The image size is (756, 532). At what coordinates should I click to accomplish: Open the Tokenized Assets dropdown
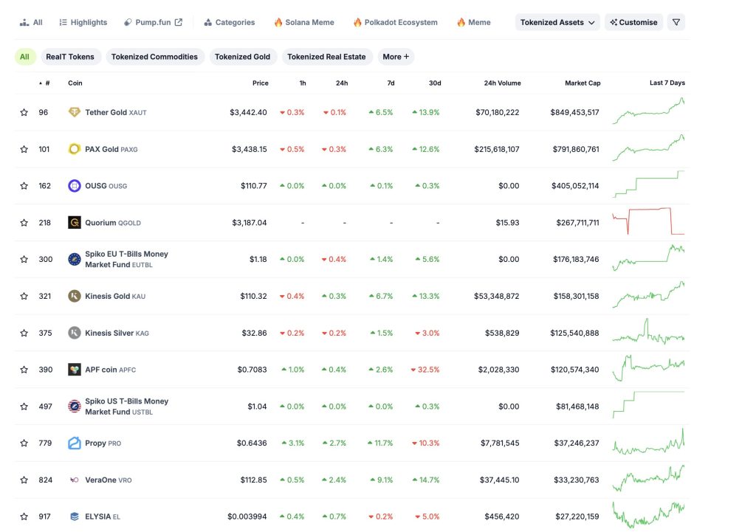pos(557,22)
